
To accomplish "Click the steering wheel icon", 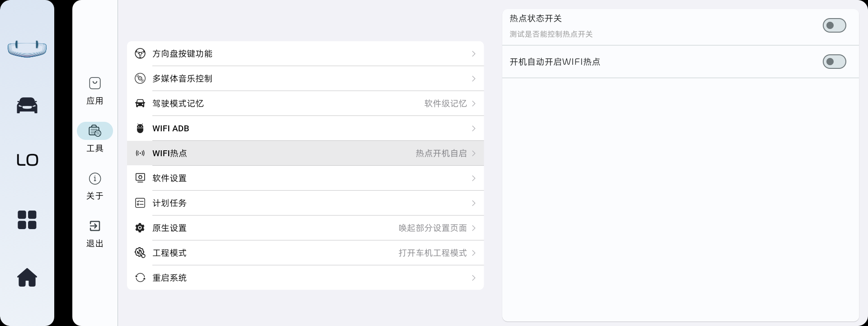I will pyautogui.click(x=140, y=53).
